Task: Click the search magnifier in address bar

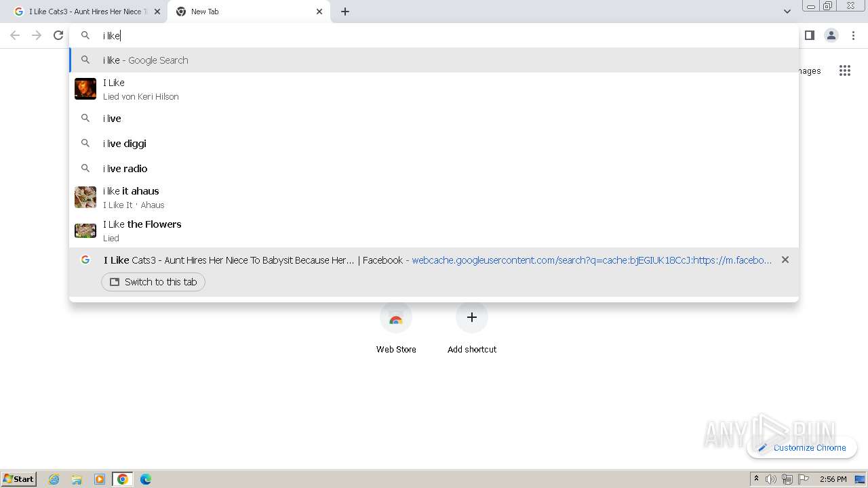Action: (x=85, y=35)
